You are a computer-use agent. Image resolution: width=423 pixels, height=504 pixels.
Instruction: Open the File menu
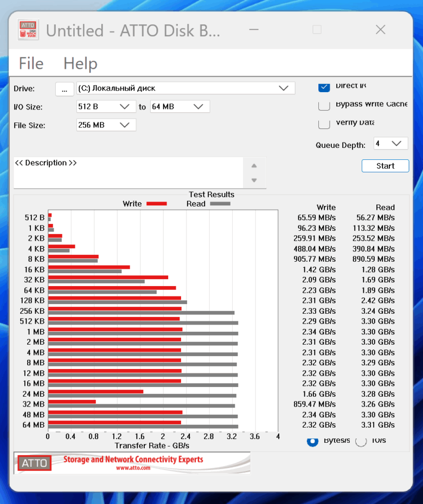point(31,63)
